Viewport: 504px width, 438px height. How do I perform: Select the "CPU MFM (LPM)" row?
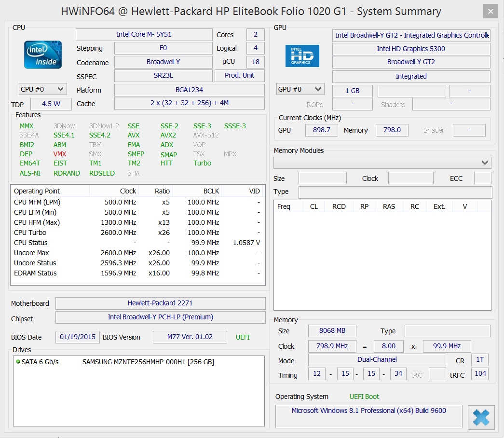(137, 202)
